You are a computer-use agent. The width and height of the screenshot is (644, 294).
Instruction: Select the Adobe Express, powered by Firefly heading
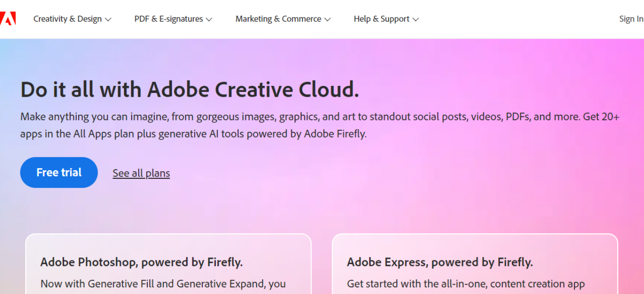click(x=440, y=262)
